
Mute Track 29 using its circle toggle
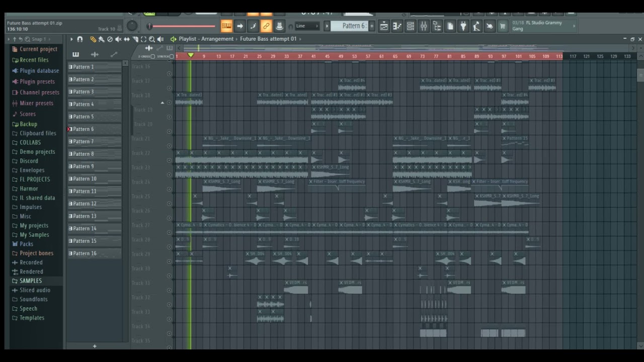169,261
